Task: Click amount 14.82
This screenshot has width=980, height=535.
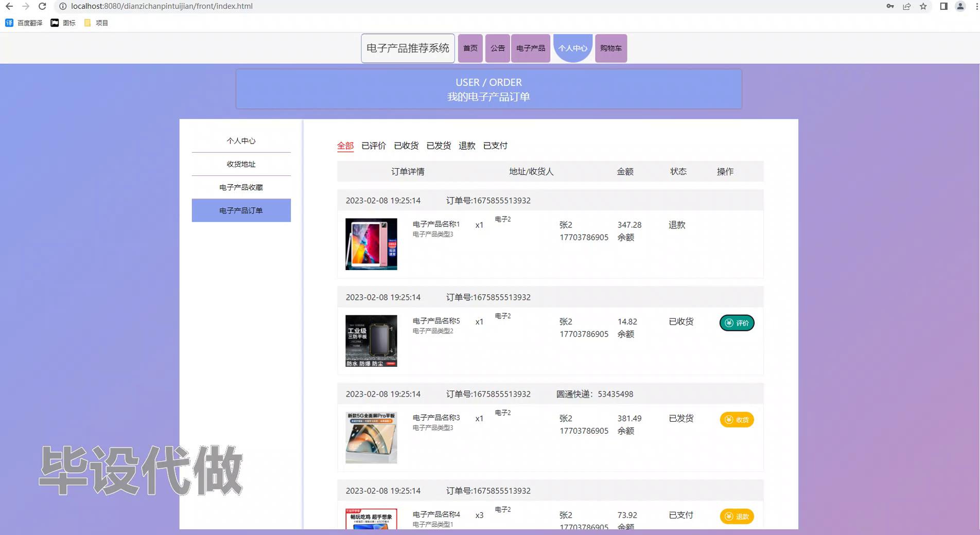Action: click(627, 322)
